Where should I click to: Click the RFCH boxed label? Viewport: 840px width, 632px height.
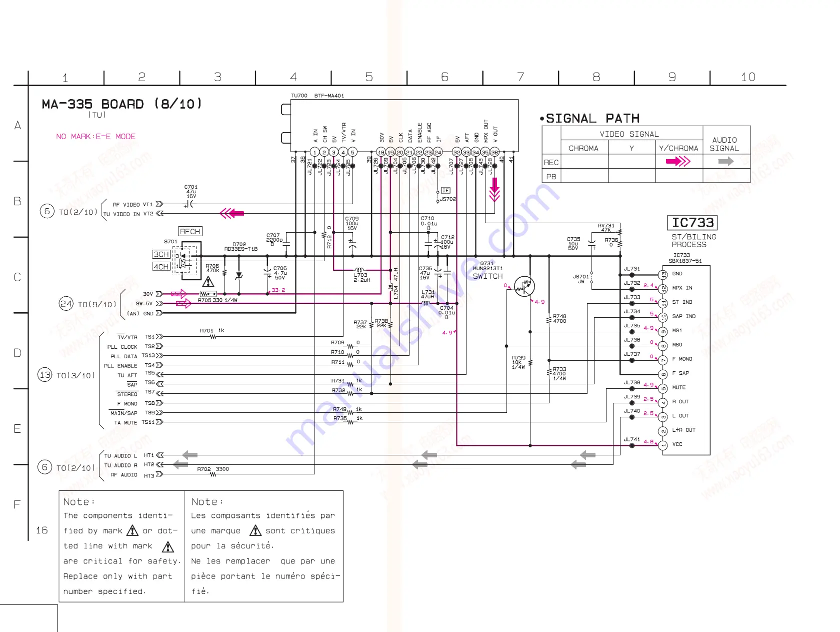click(190, 231)
